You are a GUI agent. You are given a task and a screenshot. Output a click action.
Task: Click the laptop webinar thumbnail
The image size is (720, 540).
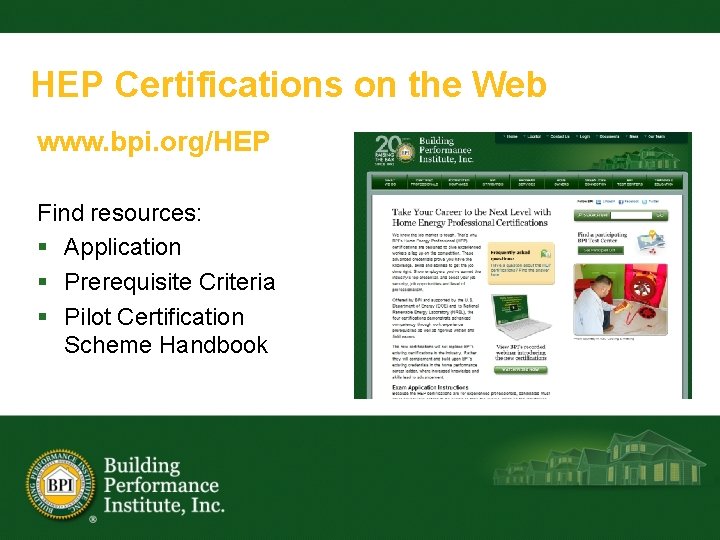point(521,316)
